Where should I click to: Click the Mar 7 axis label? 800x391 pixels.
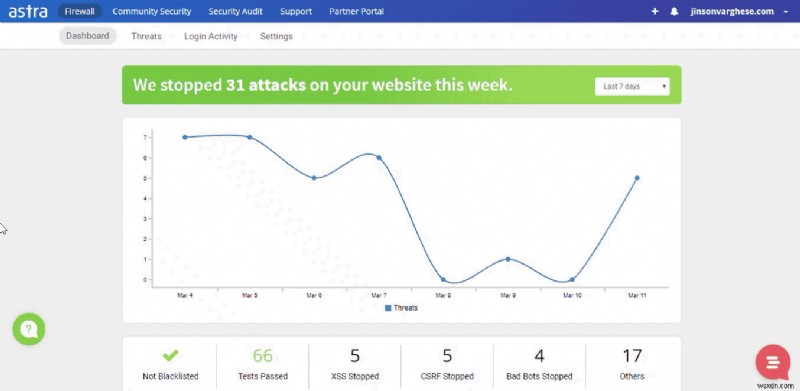point(379,296)
